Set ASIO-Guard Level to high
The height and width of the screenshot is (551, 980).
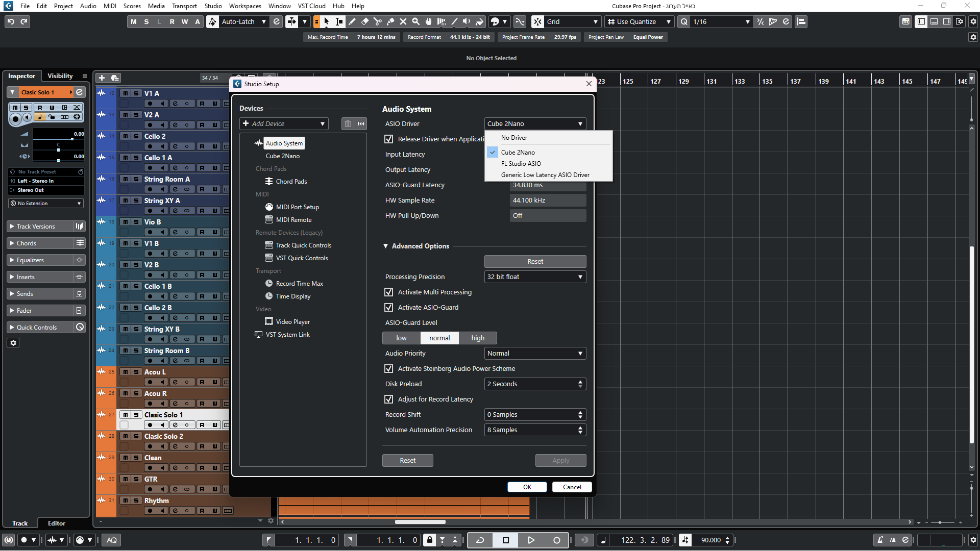click(x=478, y=338)
